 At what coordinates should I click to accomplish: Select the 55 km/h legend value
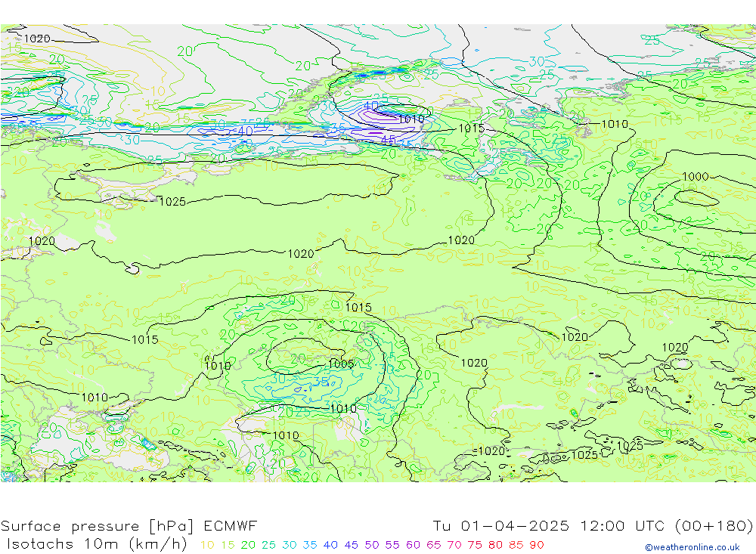tap(392, 545)
